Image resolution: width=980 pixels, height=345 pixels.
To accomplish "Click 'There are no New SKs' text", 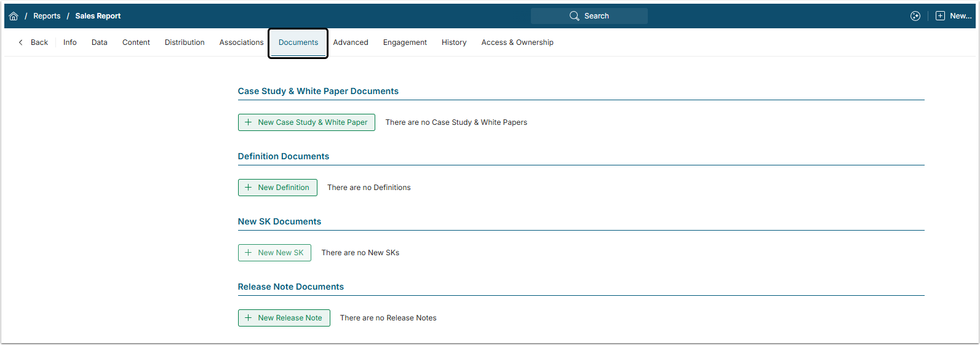I will [x=361, y=253].
